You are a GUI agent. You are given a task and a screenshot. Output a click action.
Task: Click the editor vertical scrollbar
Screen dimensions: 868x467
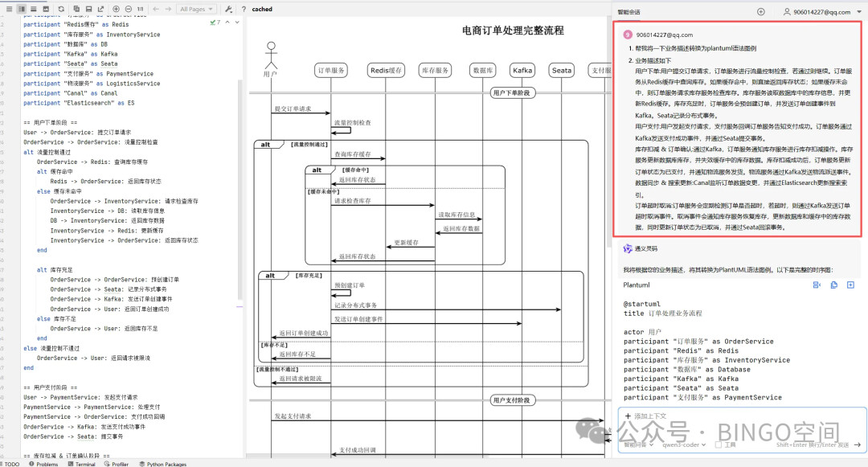(240, 188)
